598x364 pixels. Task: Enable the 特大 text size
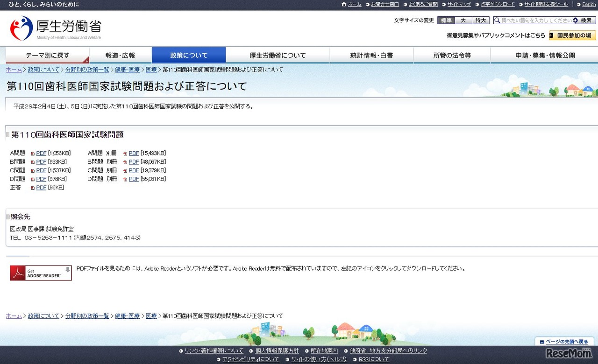click(480, 20)
